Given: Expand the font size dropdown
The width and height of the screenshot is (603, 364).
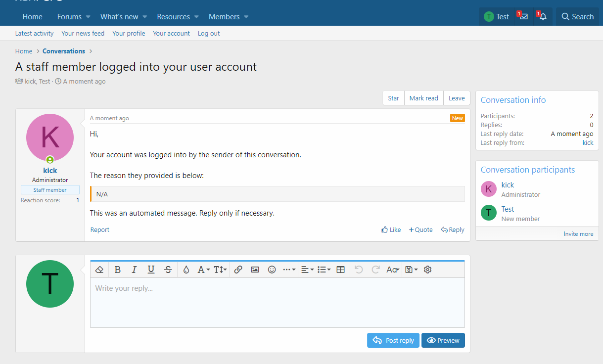Looking at the screenshot, I should click(220, 270).
